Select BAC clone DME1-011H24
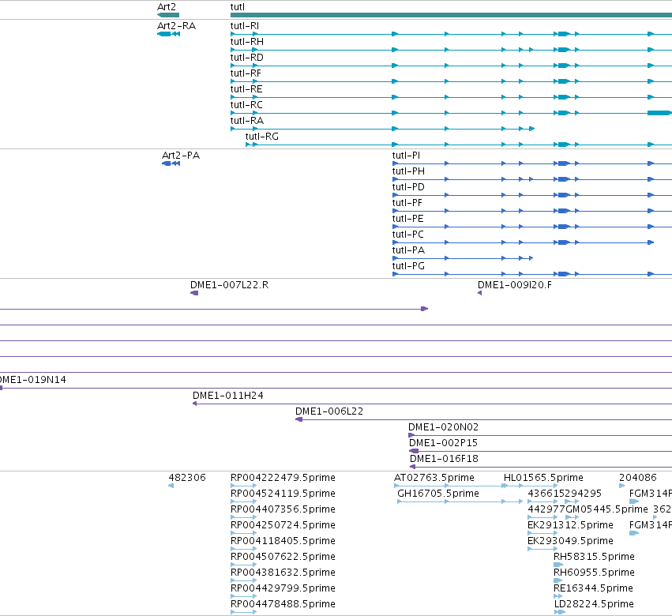The height and width of the screenshot is (616, 672). coord(228,396)
